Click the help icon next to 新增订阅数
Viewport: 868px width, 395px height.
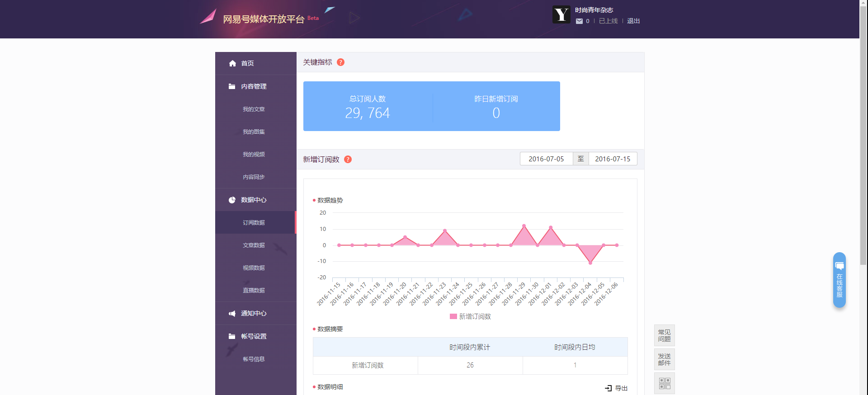click(x=348, y=160)
